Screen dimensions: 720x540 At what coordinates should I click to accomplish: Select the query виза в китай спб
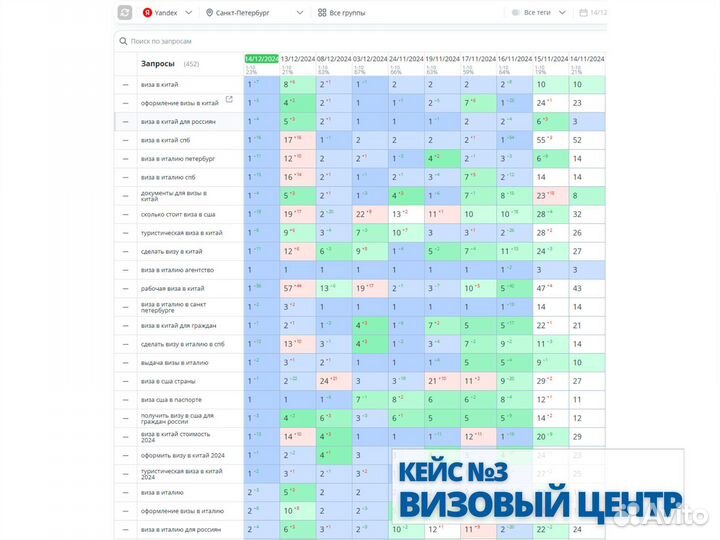(165, 141)
